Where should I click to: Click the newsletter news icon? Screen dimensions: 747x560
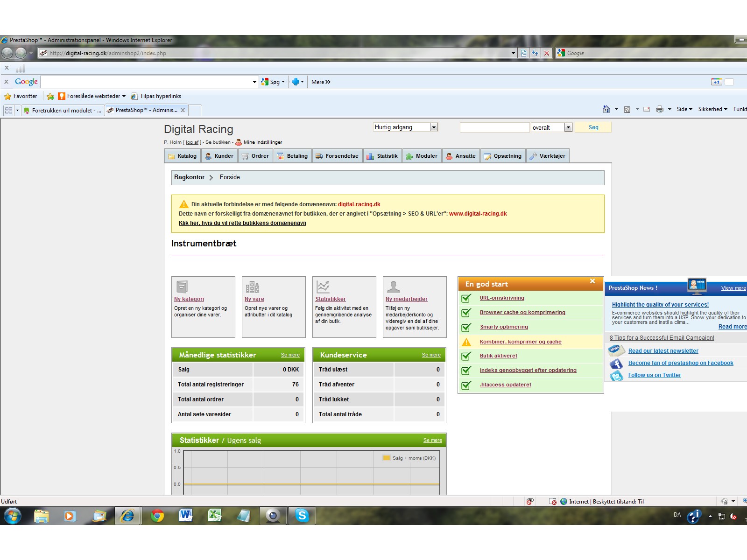coord(616,350)
